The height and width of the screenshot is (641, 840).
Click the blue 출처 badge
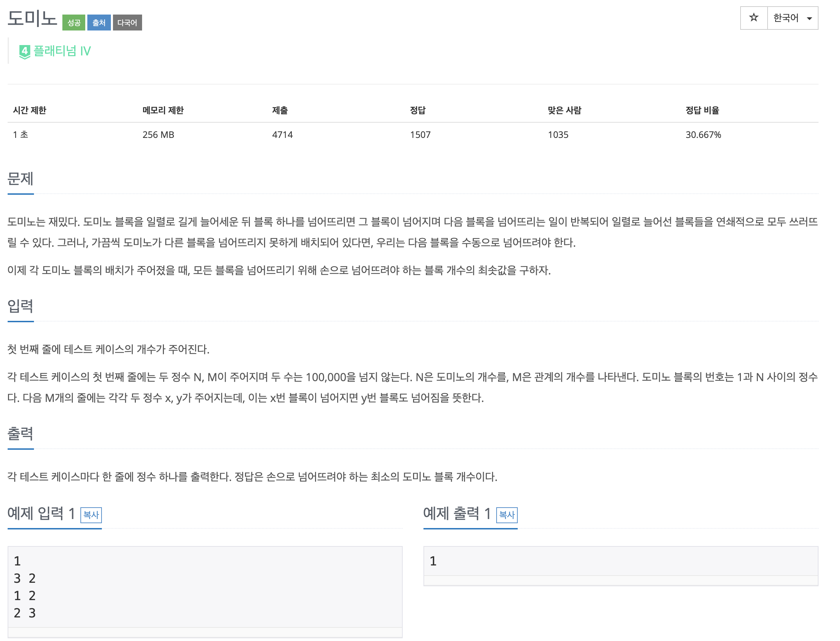[98, 23]
